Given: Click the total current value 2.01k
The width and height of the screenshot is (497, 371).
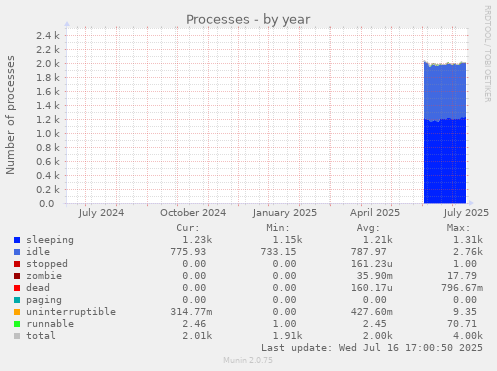Looking at the screenshot, I should [197, 336].
